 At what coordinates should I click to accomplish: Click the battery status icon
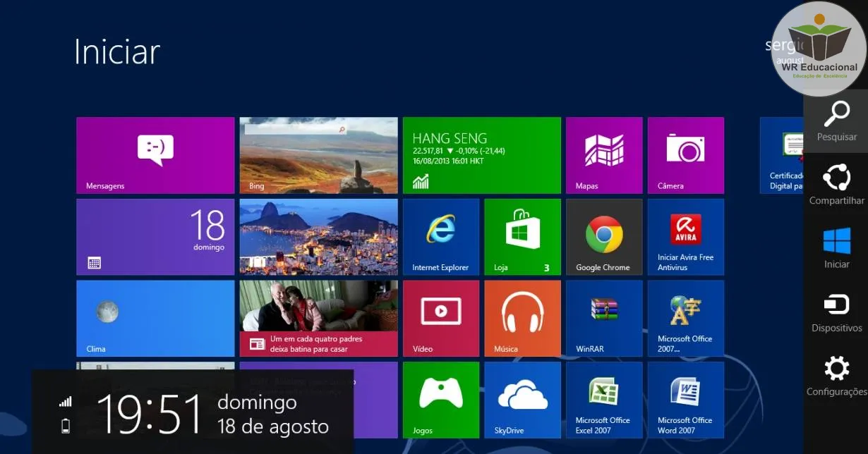point(66,426)
